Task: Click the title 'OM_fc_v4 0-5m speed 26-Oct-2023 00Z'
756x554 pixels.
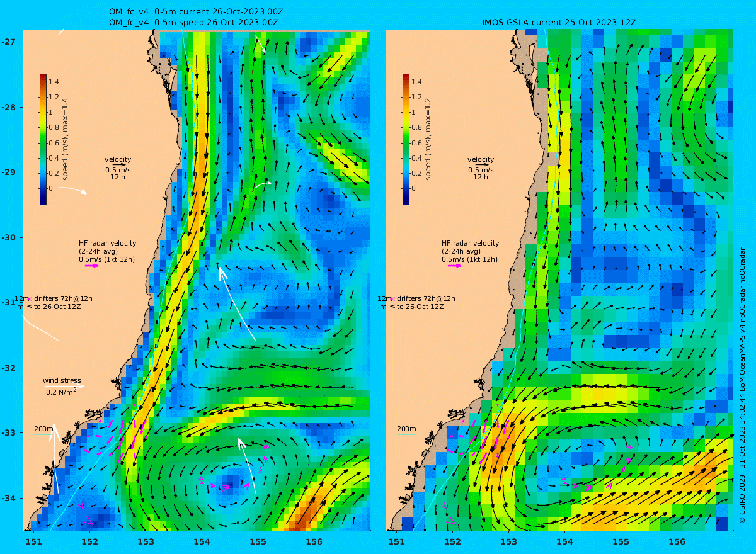Action: coord(194,23)
